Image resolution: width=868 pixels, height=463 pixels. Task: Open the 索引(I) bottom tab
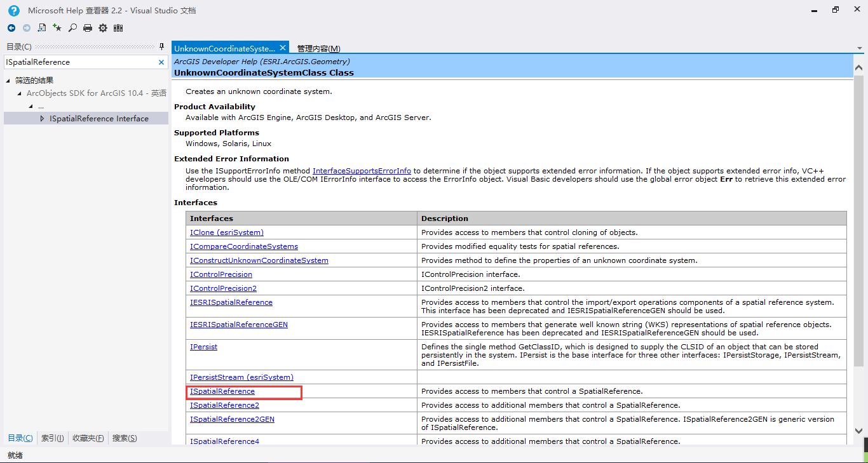pyautogui.click(x=53, y=438)
